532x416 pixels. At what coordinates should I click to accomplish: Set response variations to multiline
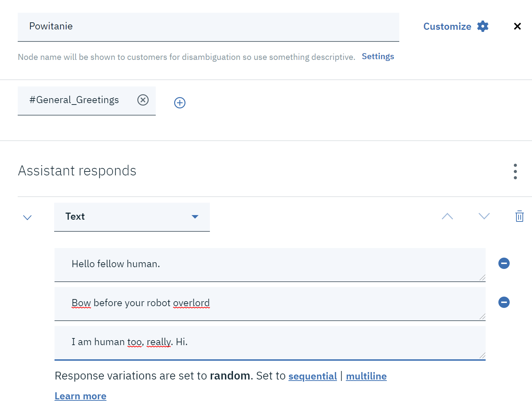pos(366,376)
